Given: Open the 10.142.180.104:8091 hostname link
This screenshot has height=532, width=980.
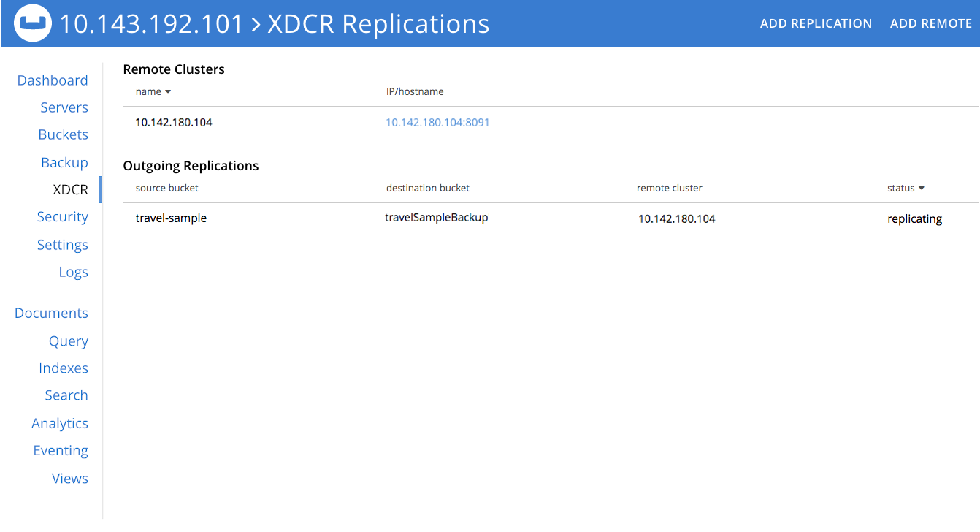Looking at the screenshot, I should (x=437, y=122).
